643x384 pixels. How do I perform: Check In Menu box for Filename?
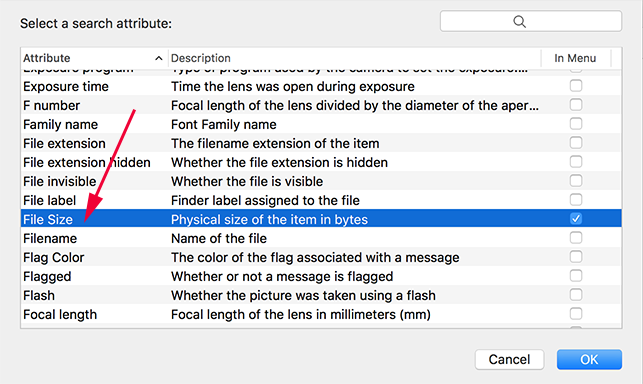[x=576, y=238]
